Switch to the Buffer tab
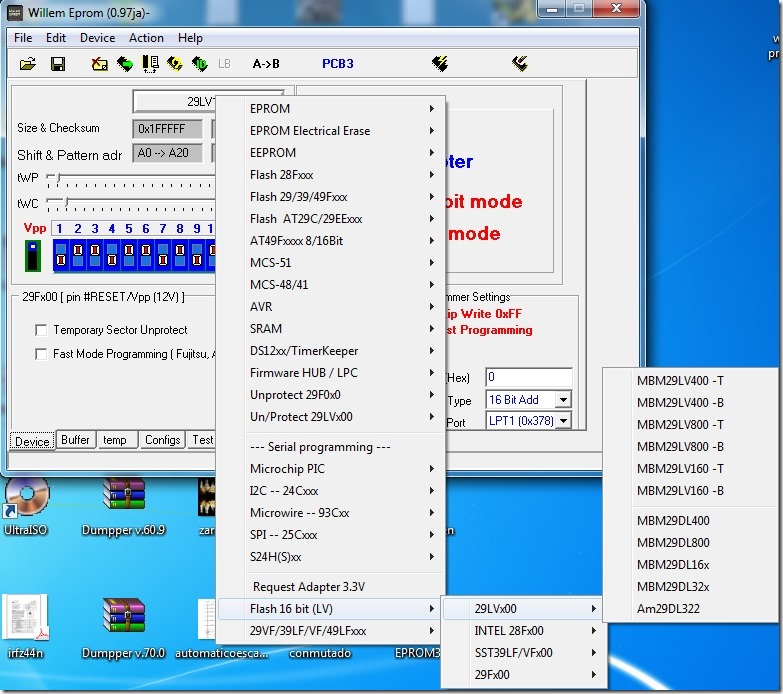783x694 pixels. 75,440
